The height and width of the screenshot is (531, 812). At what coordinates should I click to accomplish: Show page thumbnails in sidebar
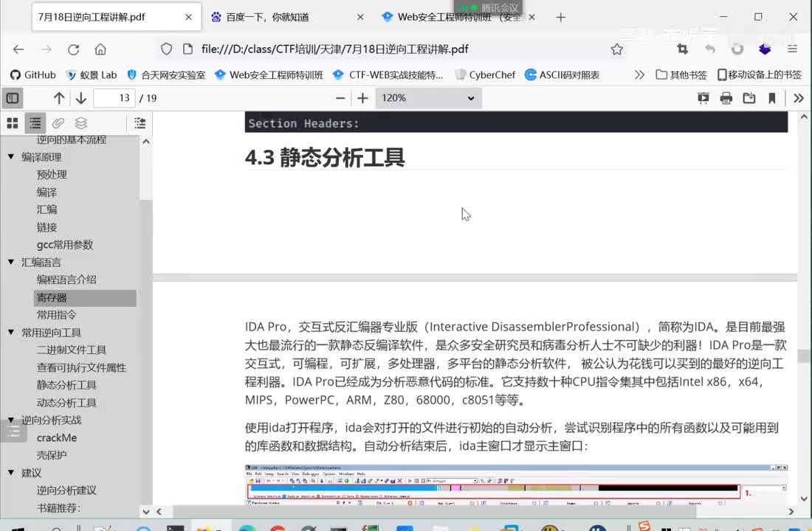[13, 123]
